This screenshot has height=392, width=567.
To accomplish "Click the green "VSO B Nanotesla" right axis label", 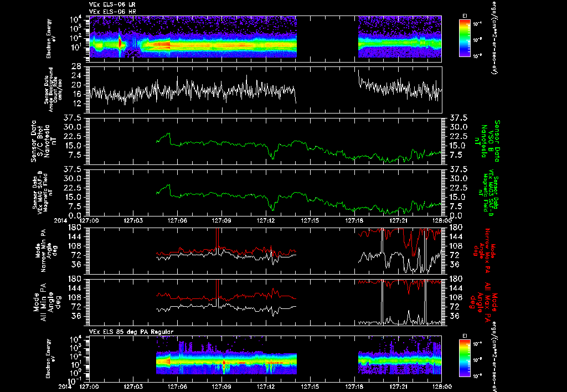I will pos(488,141).
